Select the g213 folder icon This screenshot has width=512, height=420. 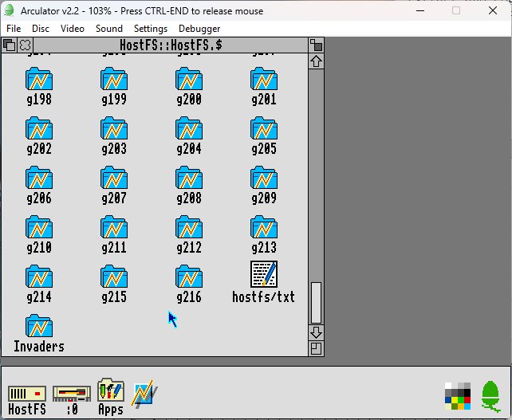[x=264, y=227]
